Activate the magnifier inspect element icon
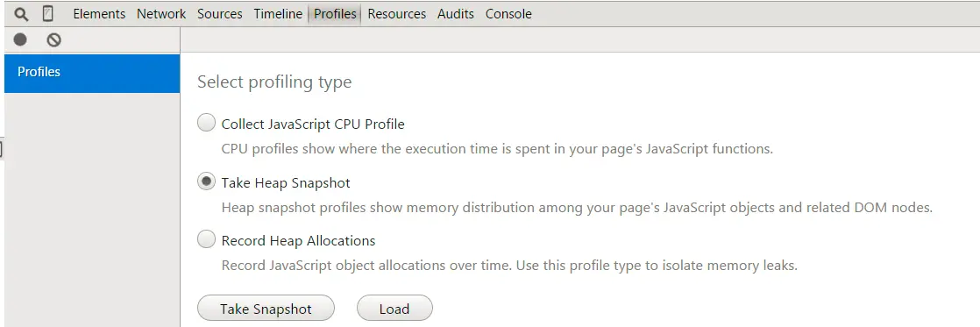 tap(21, 14)
